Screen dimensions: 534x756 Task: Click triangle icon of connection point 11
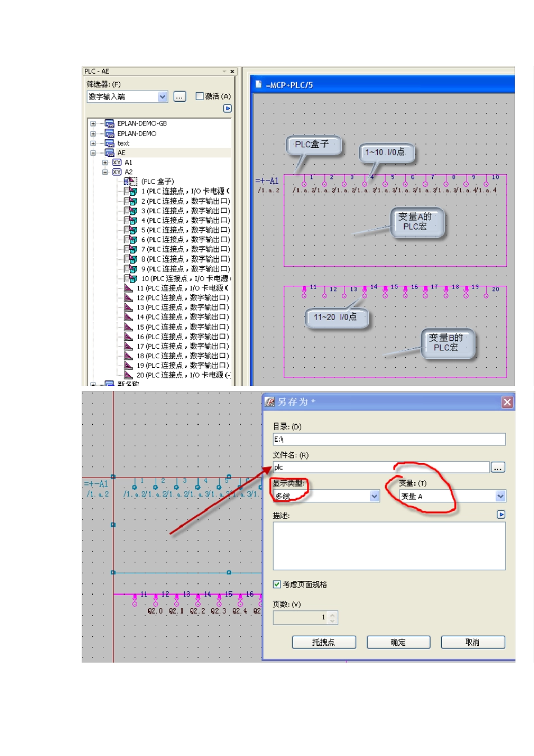pos(129,288)
